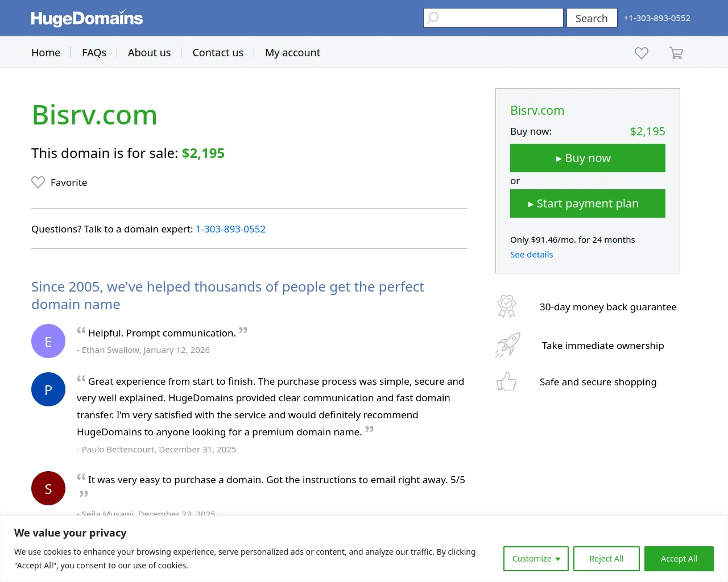This screenshot has width=728, height=582.
Task: Click the Buy now button
Action: click(x=588, y=158)
